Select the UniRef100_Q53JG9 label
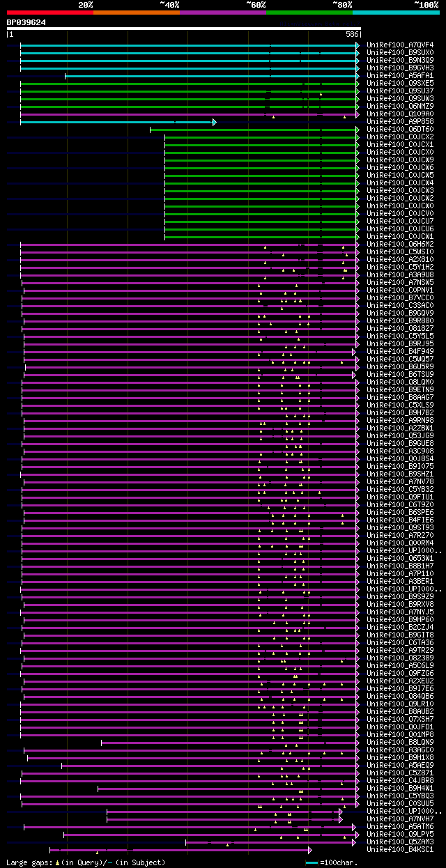 tap(400, 435)
